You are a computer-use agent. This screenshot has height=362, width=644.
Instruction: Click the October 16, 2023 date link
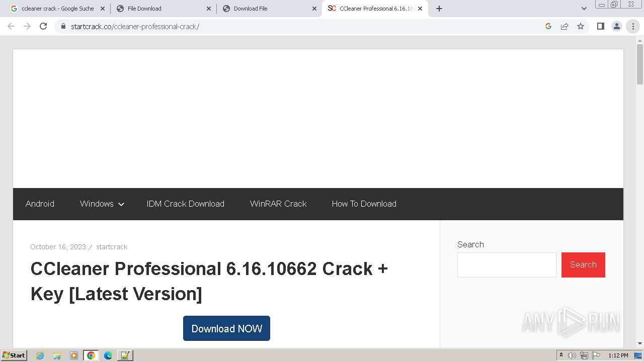coord(58,247)
